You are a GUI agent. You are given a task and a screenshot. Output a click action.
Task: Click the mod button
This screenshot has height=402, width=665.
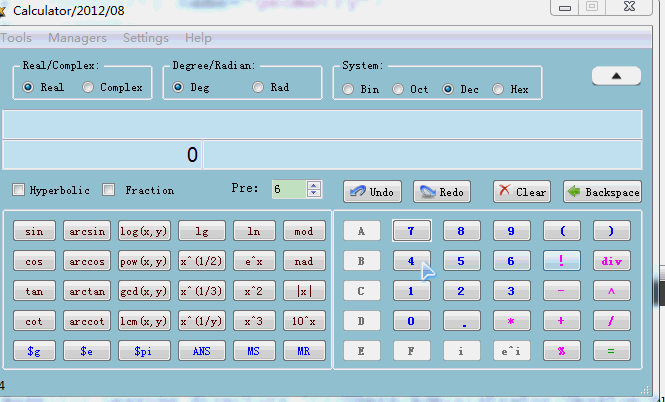(x=304, y=231)
